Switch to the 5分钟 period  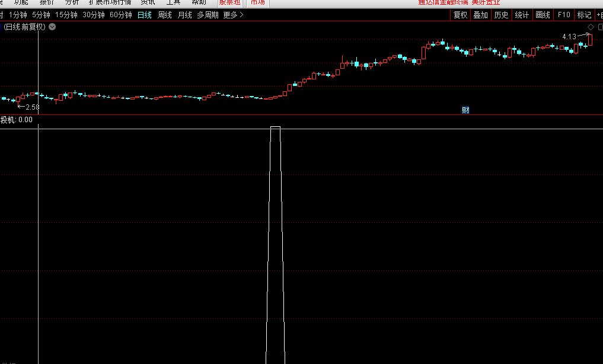pos(41,15)
